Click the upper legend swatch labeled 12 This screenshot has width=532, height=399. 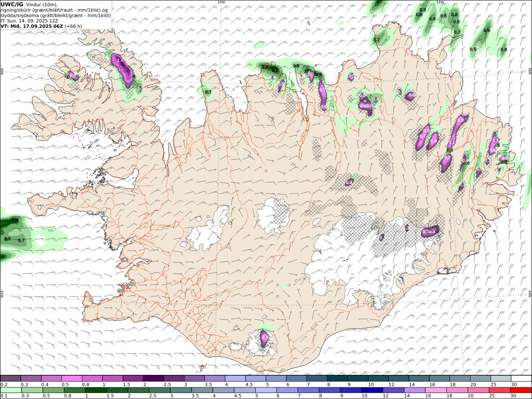coord(398,379)
